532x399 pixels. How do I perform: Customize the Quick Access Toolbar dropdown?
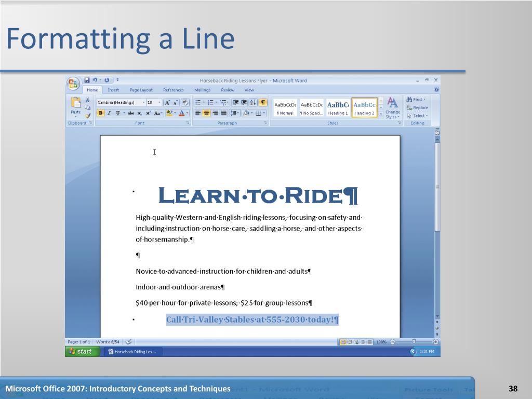click(x=117, y=80)
